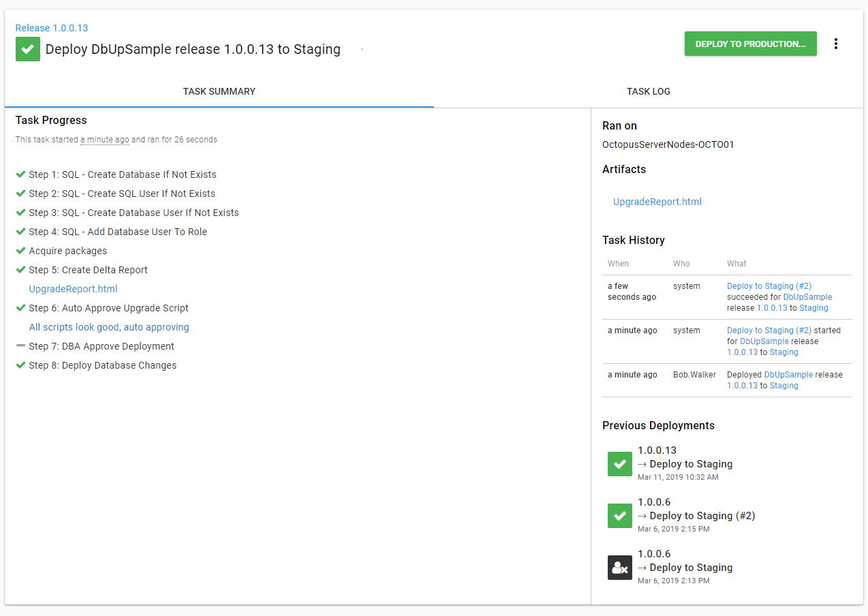The width and height of the screenshot is (868, 616).
Task: Click the checkmark icon next to Step 8
Action: click(x=20, y=365)
